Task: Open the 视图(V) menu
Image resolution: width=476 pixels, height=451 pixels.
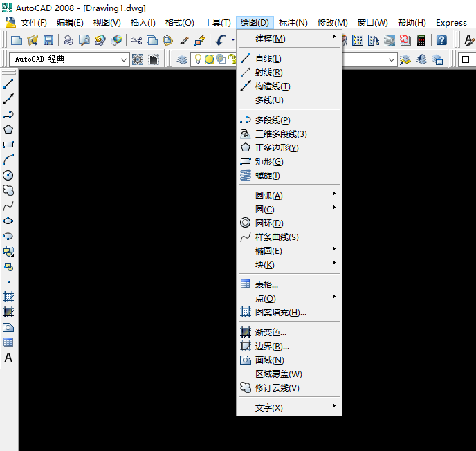Action: click(107, 23)
